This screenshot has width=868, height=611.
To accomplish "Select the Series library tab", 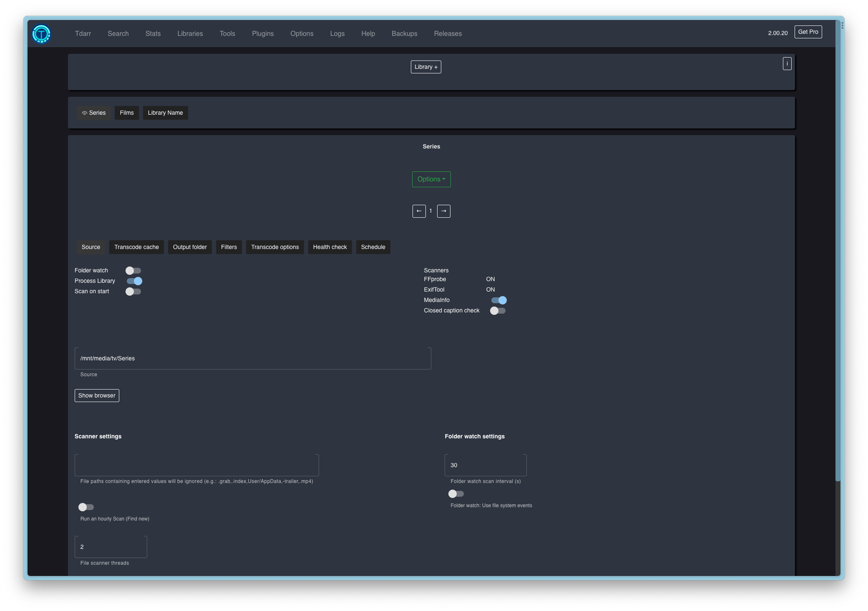I will coord(94,113).
